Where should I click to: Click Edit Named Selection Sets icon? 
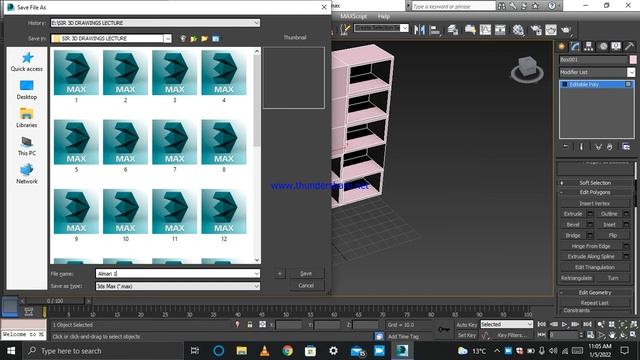click(x=346, y=29)
